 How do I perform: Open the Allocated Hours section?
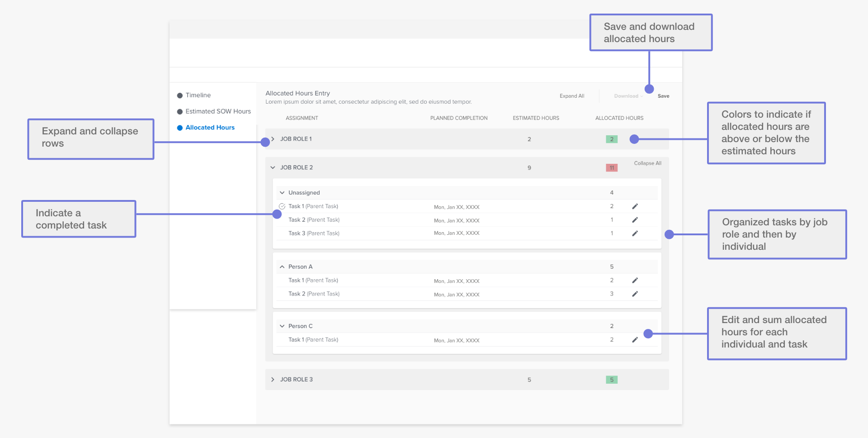click(210, 128)
